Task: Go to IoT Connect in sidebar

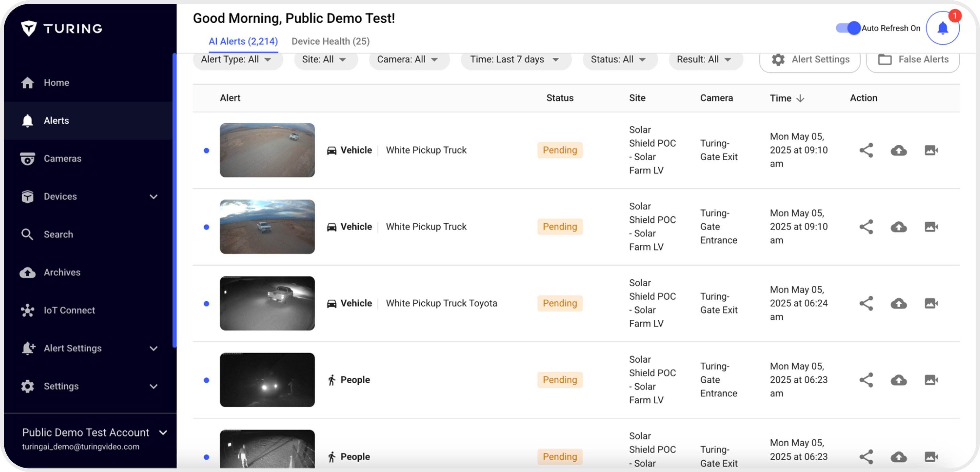Action: (69, 310)
